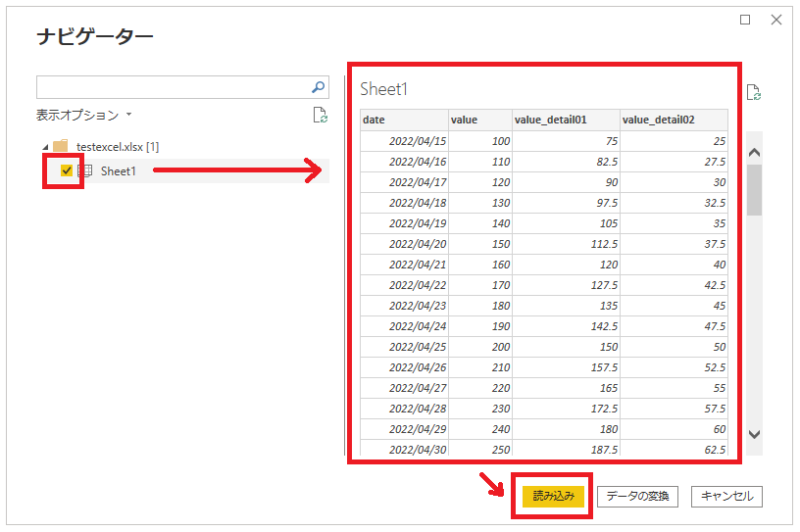800x532 pixels.
Task: Click the value_detail02 cell 27.5
Action: (x=674, y=162)
